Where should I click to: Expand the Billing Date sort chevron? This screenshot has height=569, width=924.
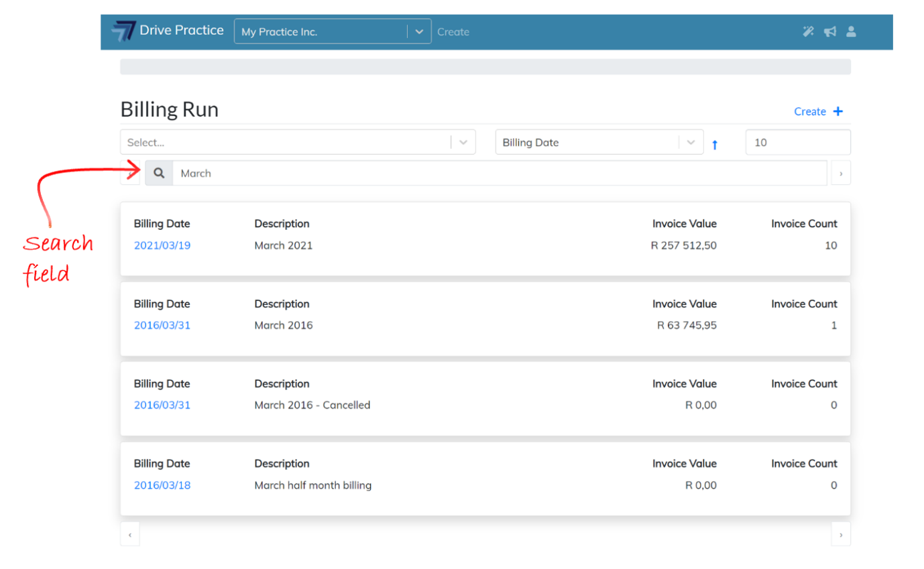[x=691, y=142]
